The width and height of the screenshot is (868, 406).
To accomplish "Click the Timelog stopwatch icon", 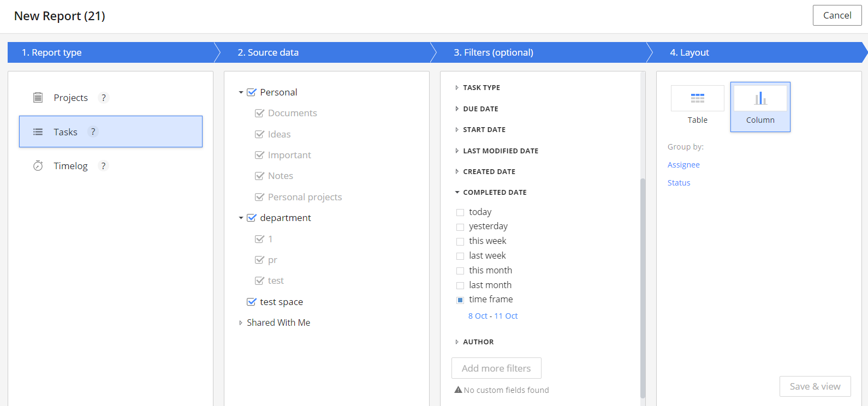I will click(x=38, y=166).
